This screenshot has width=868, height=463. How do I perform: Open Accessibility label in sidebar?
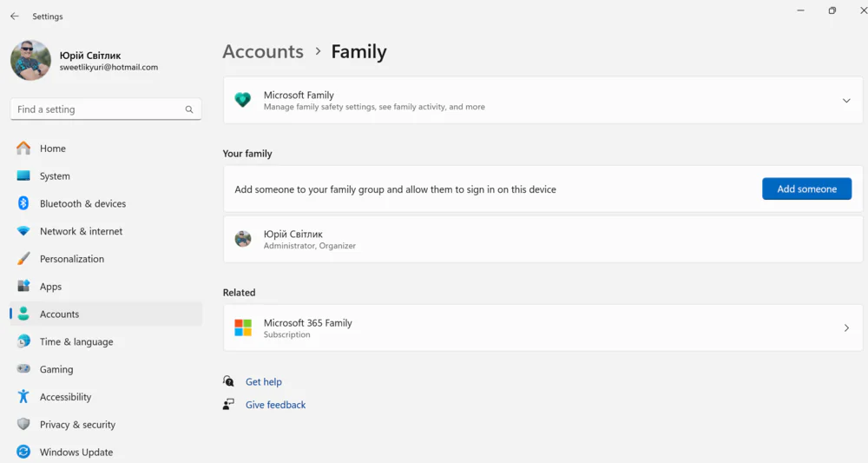pyautogui.click(x=65, y=397)
